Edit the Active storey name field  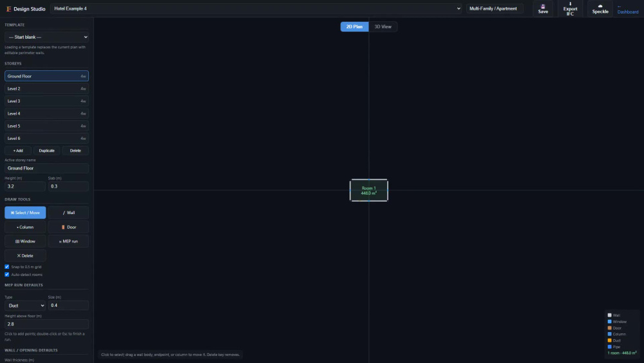[46, 168]
